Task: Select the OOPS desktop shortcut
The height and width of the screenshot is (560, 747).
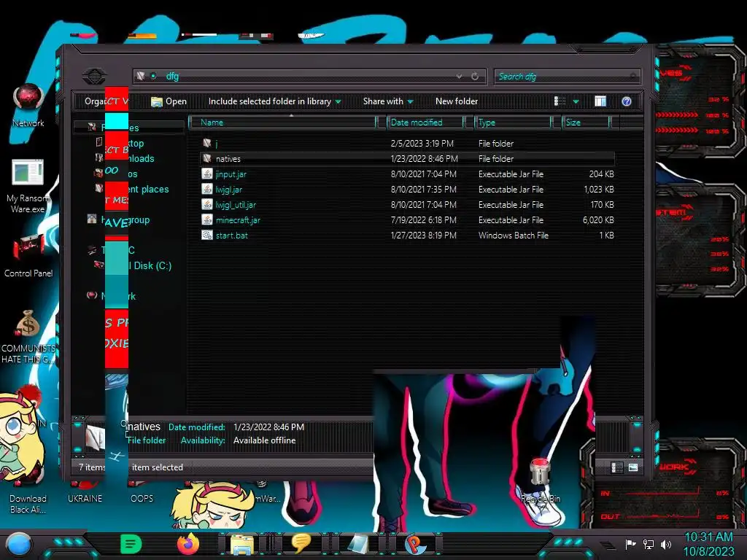Action: pyautogui.click(x=142, y=493)
